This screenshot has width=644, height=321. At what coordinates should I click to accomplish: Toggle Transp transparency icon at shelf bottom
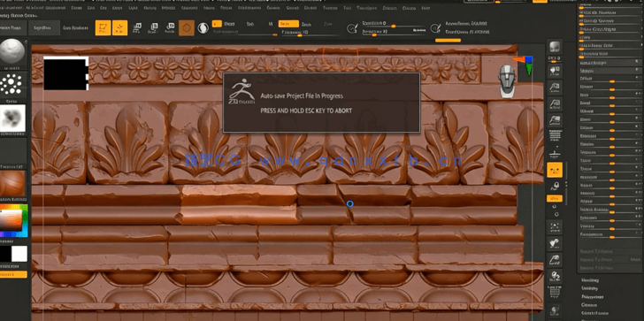click(x=555, y=310)
